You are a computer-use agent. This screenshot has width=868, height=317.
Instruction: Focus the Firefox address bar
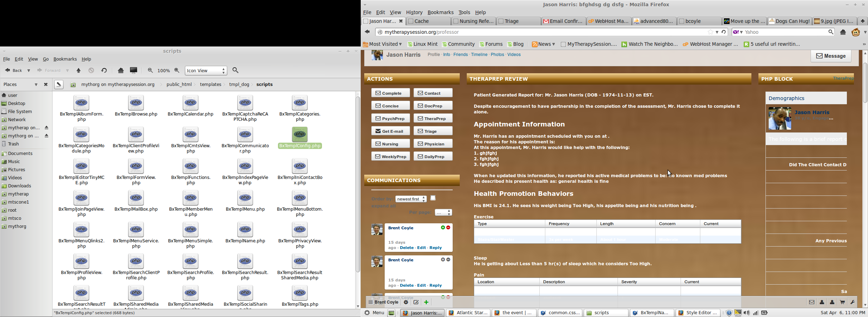(x=542, y=32)
